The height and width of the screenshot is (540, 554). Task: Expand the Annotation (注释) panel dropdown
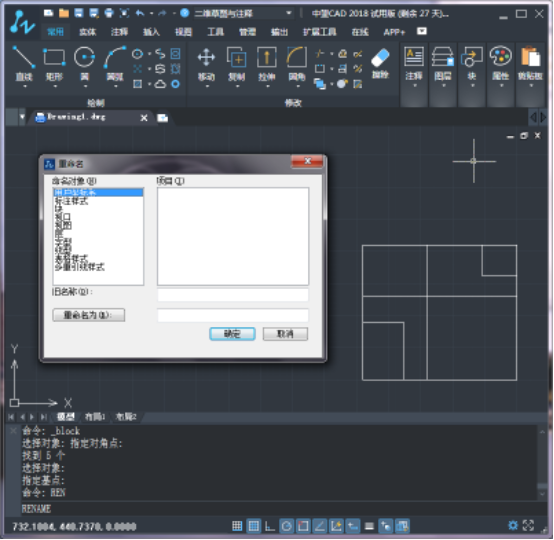(x=414, y=86)
